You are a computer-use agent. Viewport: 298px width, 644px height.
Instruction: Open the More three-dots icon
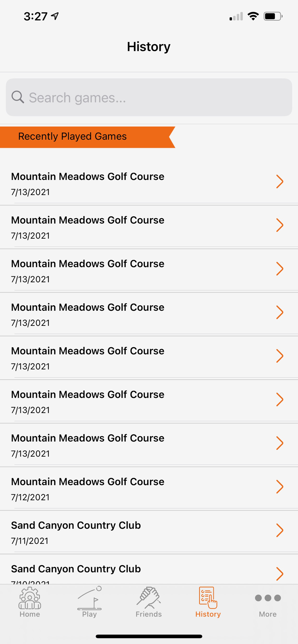coord(268,598)
